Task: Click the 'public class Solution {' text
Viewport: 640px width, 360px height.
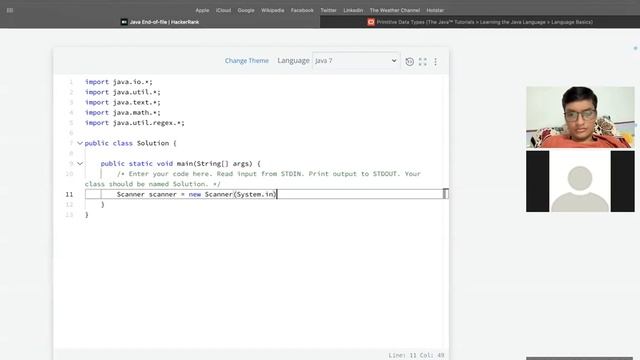Action: click(x=131, y=143)
